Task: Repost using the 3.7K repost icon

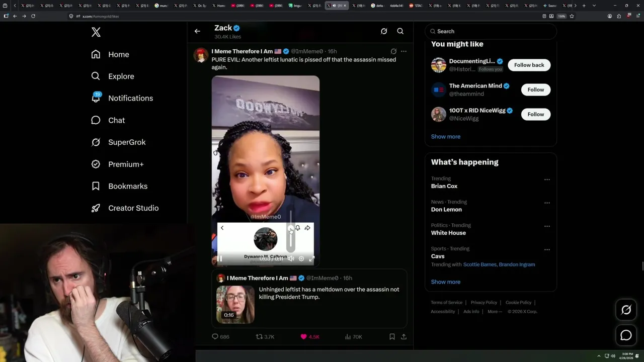Action: tap(265, 337)
